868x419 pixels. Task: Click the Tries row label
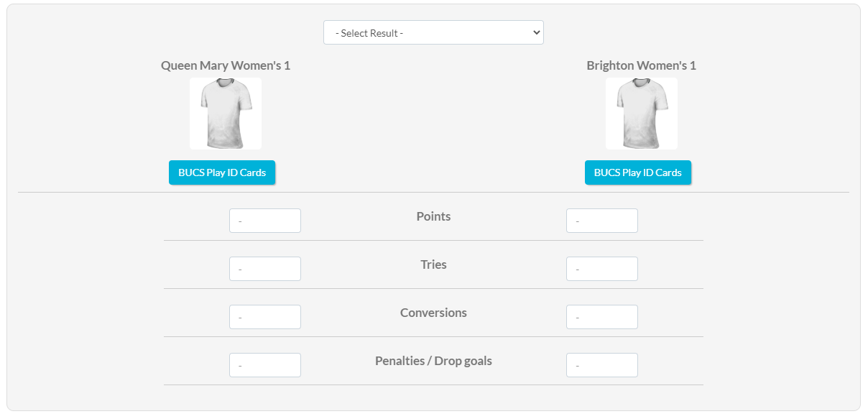433,264
